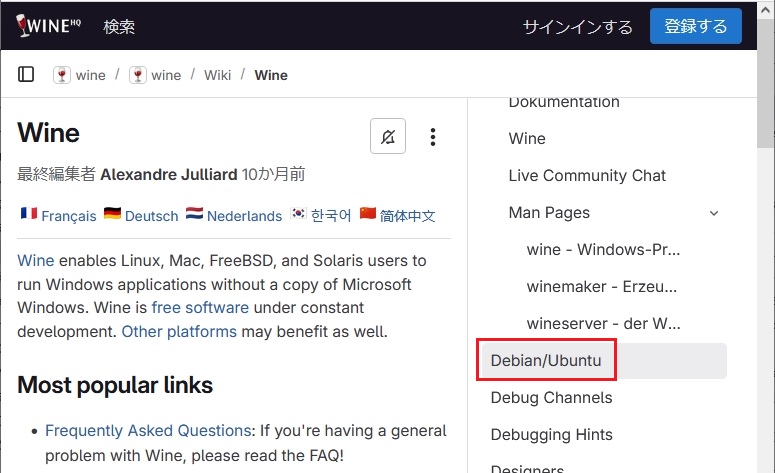Click the サインインする sign-in link

(x=577, y=26)
